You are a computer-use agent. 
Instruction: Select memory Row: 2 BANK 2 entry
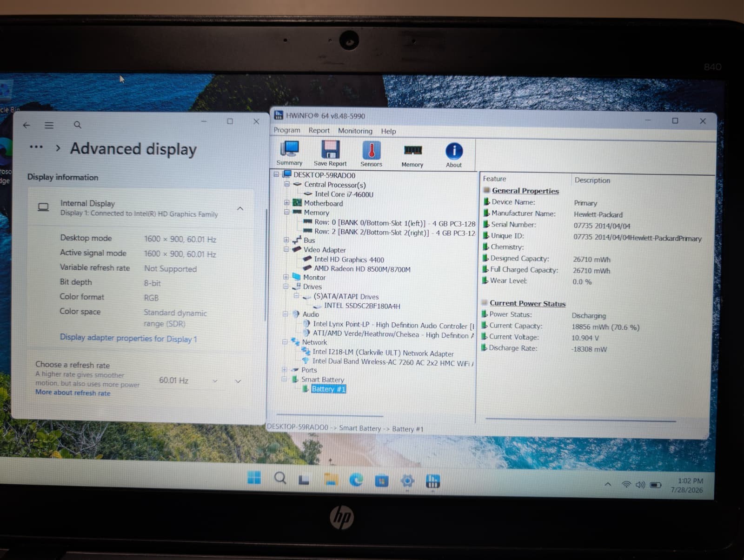pos(395,232)
